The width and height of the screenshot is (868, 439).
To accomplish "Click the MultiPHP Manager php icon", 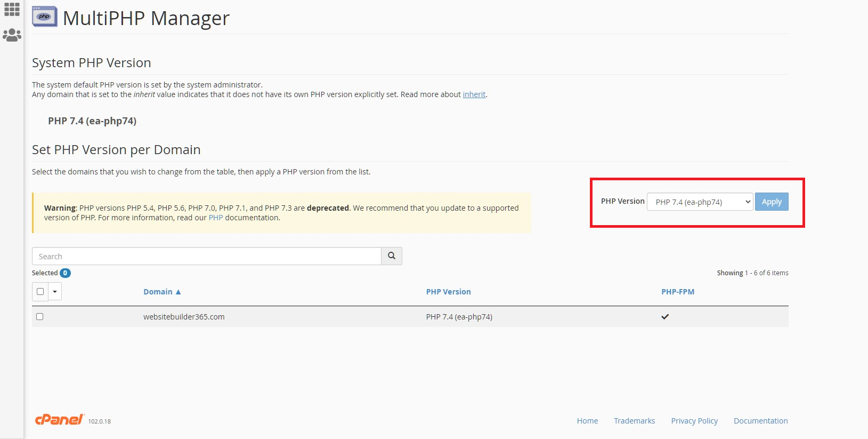I will point(45,17).
